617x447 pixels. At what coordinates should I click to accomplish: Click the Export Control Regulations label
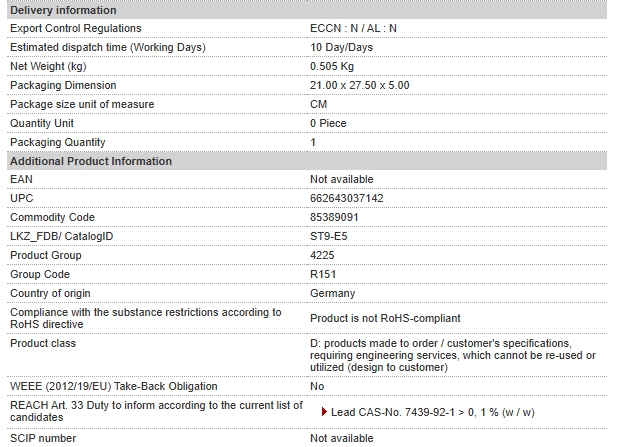76,28
